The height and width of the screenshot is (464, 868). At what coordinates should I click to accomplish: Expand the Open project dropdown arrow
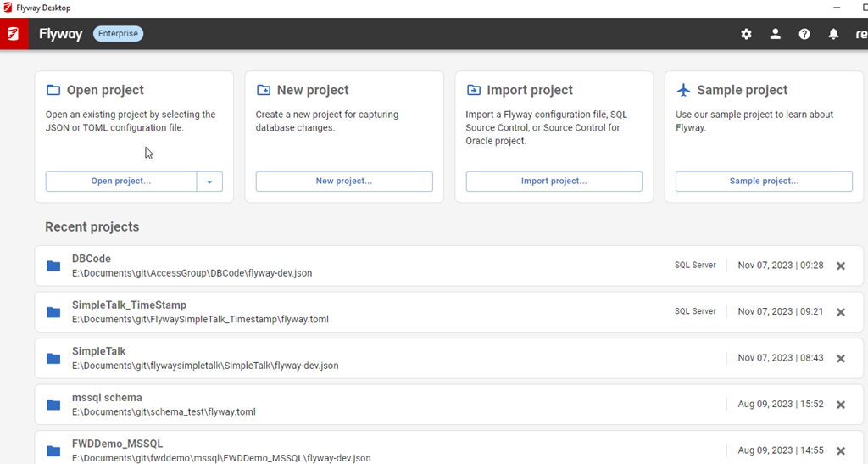pyautogui.click(x=209, y=182)
